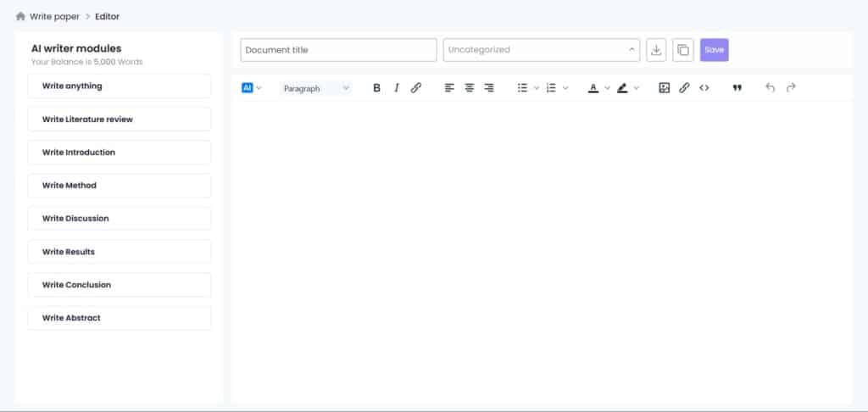The image size is (868, 412).
Task: Click the center align icon
Action: pyautogui.click(x=469, y=88)
